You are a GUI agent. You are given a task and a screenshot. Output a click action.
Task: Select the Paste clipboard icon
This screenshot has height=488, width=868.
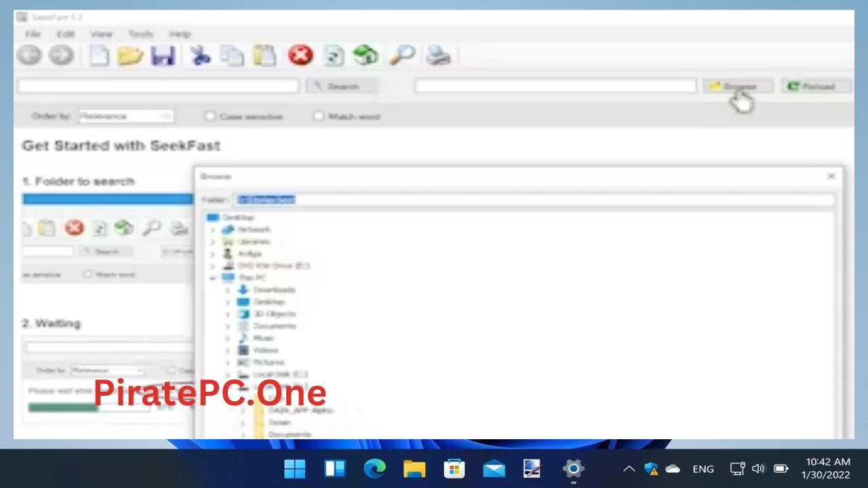pyautogui.click(x=264, y=56)
